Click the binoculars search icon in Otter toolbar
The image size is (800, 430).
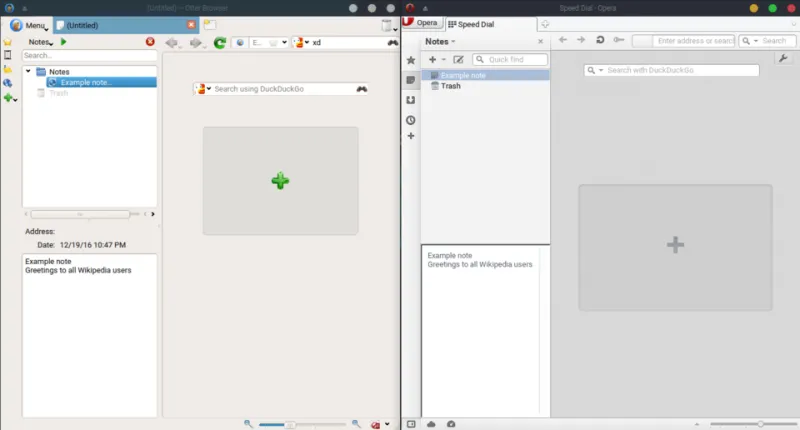(x=392, y=43)
